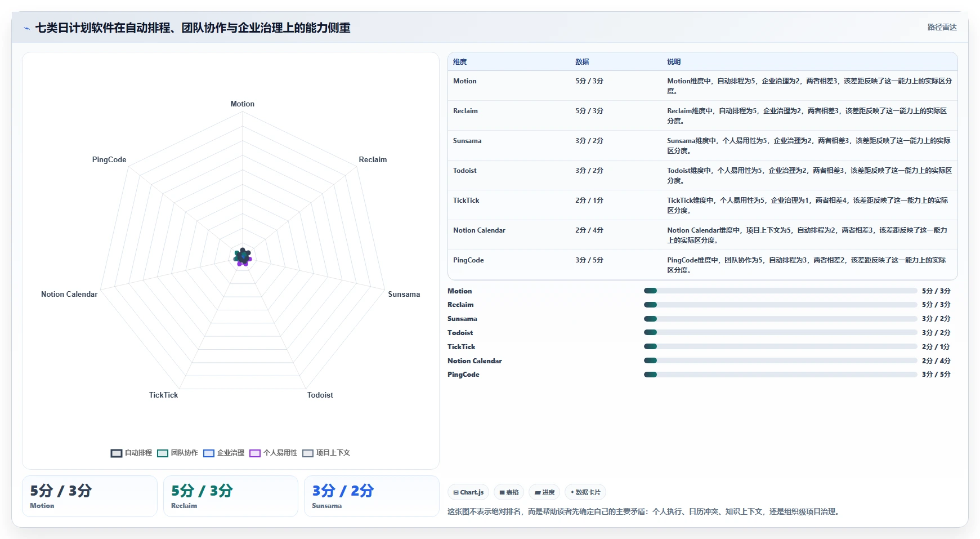Select the 进度 tag
This screenshot has width=980, height=539.
[544, 492]
